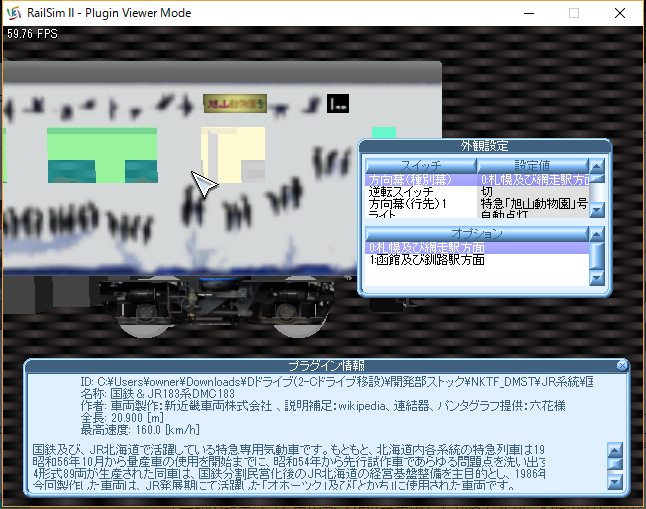
Task: Click the 0:札幌及び網走駅方面 value in 設定値 column
Action: (x=533, y=180)
